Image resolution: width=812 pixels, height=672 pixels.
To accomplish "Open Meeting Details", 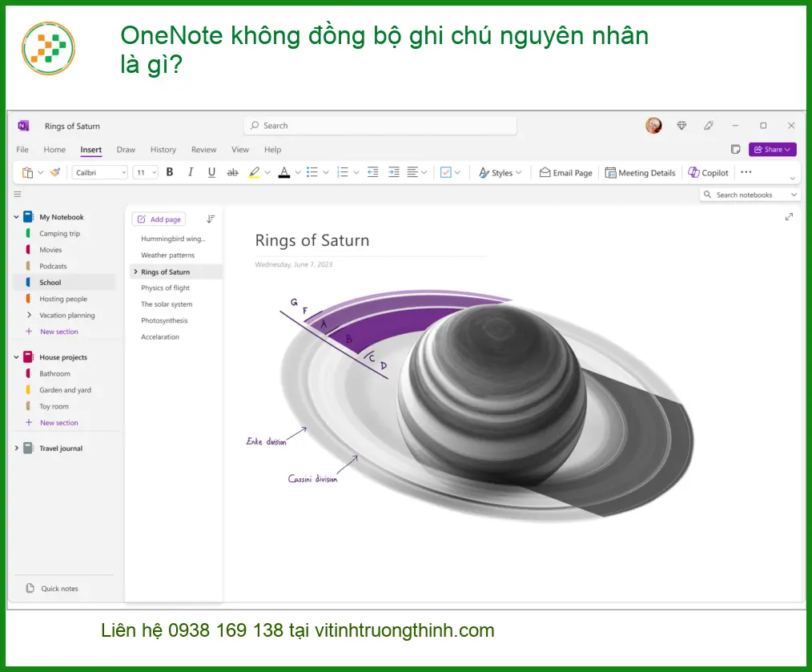I will [640, 172].
